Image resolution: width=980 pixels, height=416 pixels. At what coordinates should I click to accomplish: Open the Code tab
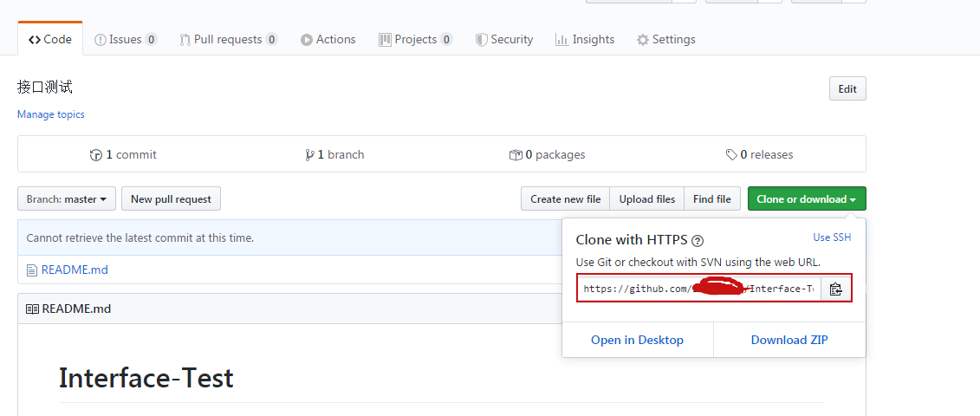coord(50,39)
